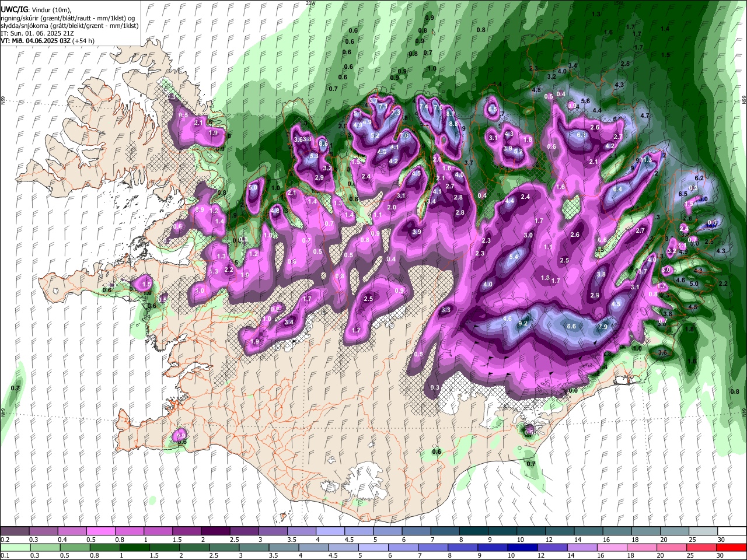Select the 30 bright red swatch in lower rain legend

pos(731,547)
